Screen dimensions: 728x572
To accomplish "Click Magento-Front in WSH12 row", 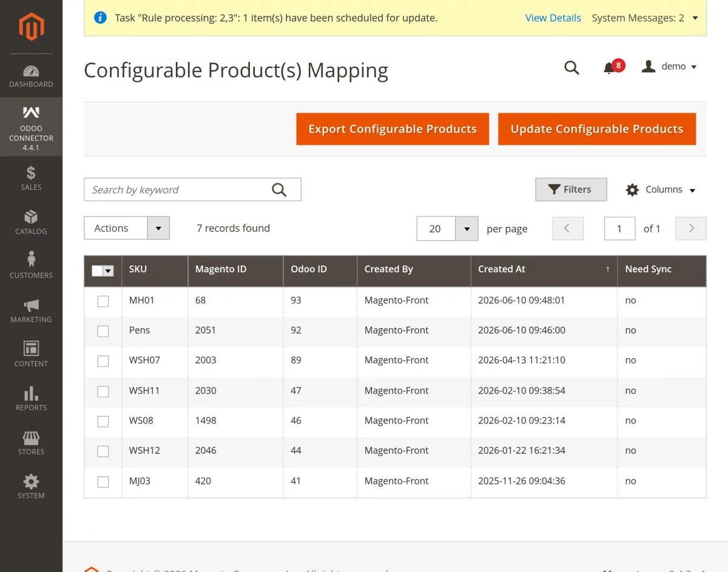I will [x=397, y=451].
